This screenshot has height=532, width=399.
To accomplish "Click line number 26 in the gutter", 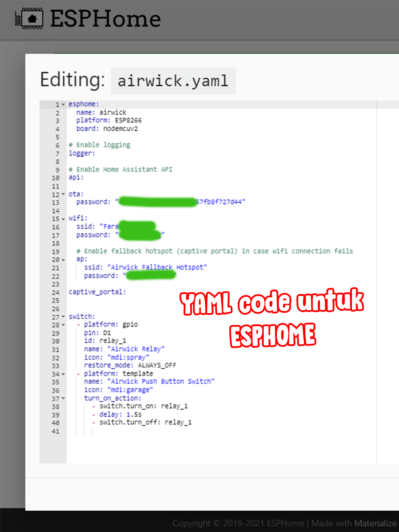I will click(x=56, y=309).
